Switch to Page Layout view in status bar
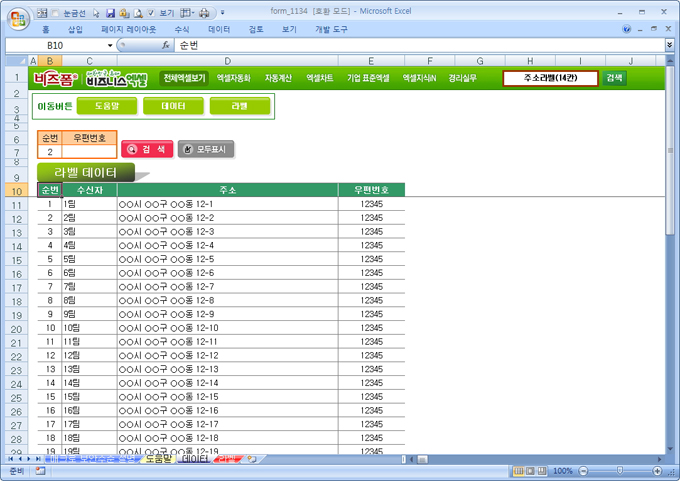This screenshot has width=680, height=481. click(530, 470)
